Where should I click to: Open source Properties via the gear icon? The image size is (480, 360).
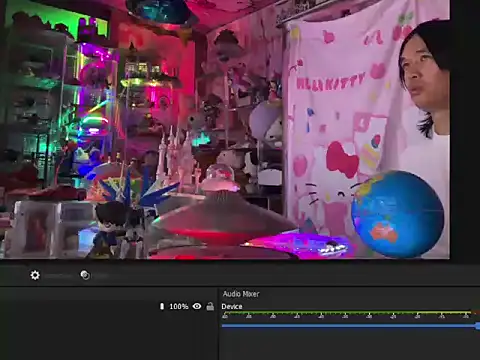[35, 275]
